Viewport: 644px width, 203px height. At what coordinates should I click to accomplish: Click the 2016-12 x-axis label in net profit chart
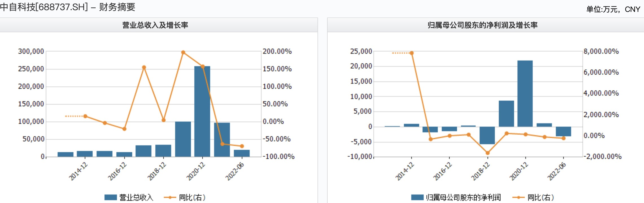(443, 171)
